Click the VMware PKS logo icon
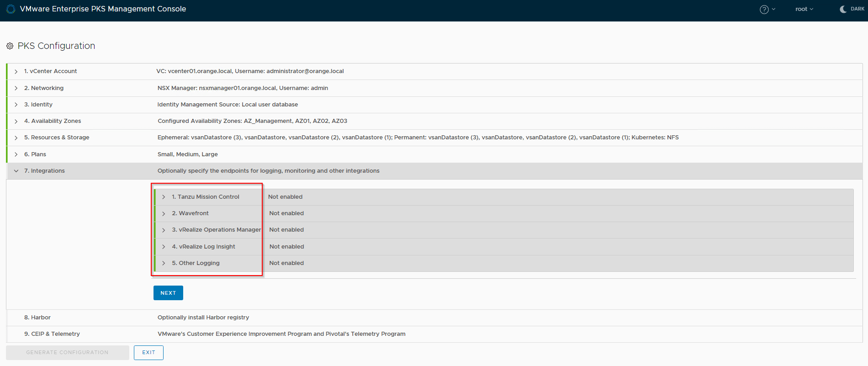 click(x=11, y=9)
